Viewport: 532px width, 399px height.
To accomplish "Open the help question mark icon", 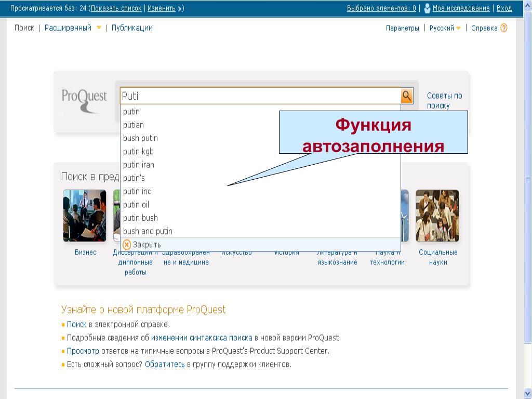I will click(504, 28).
